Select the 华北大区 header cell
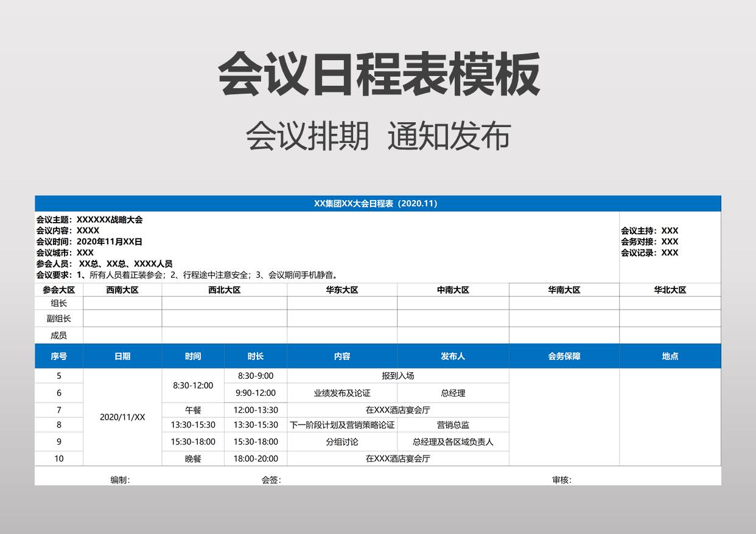The height and width of the screenshot is (534, 756). [670, 290]
